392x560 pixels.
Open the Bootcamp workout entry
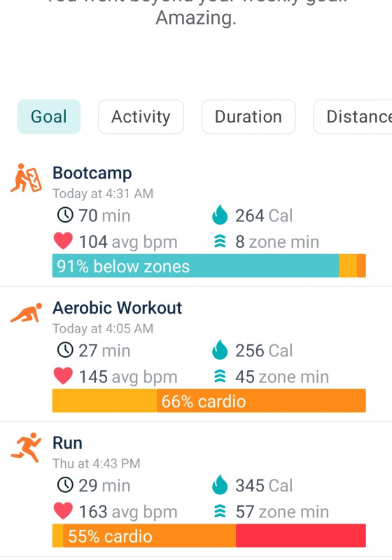pos(196,220)
